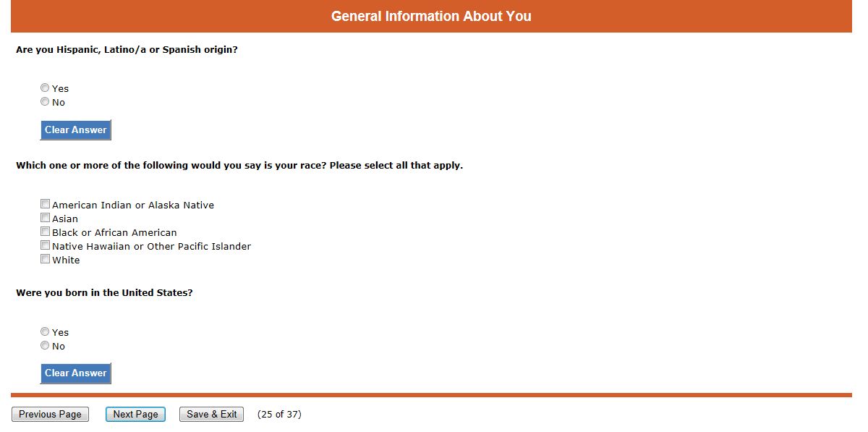
Task: Choose No for born in the United States
Action: tap(45, 346)
